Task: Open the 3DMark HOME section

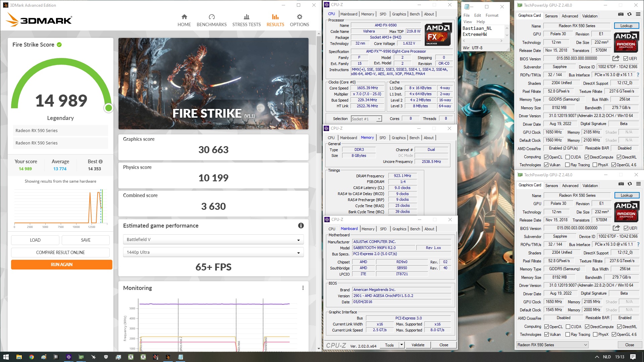Action: click(x=184, y=20)
